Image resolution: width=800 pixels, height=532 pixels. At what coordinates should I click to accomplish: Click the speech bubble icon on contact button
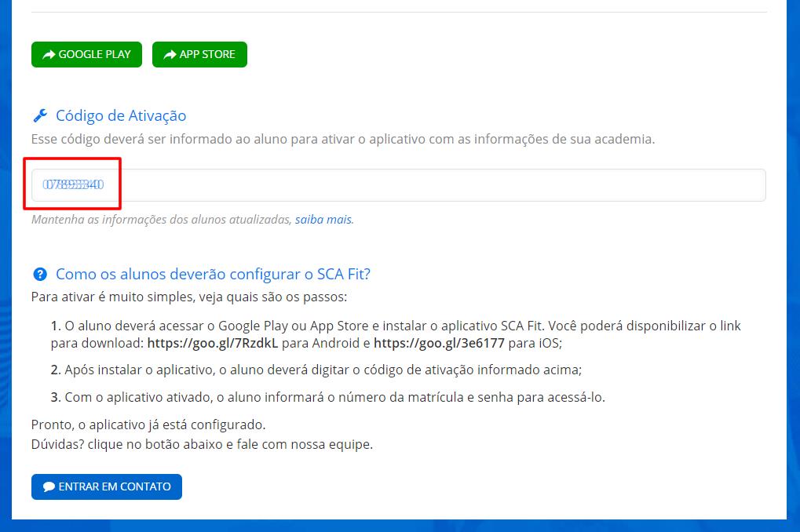49,486
